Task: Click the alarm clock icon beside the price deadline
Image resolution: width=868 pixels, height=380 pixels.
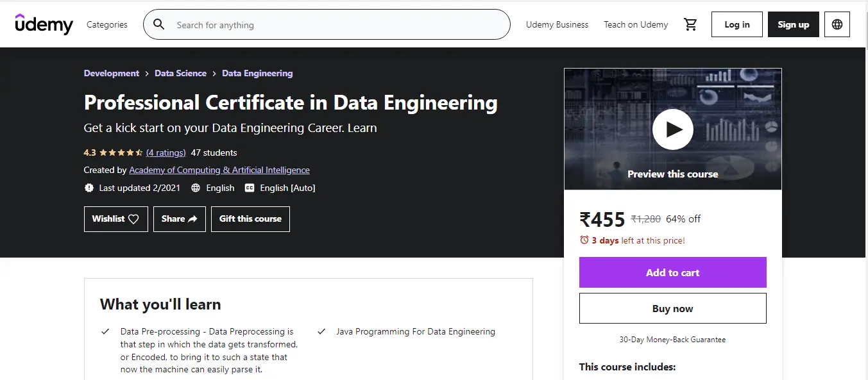Action: [x=584, y=240]
